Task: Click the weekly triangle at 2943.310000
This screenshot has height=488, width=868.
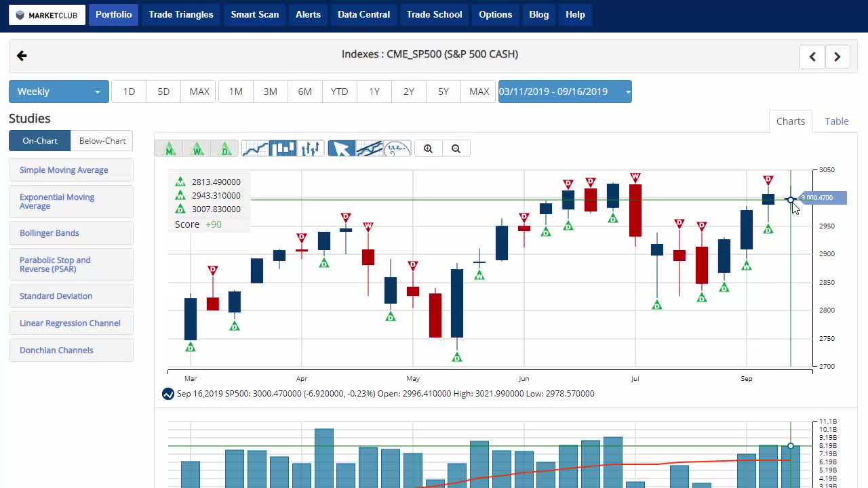Action: 180,195
